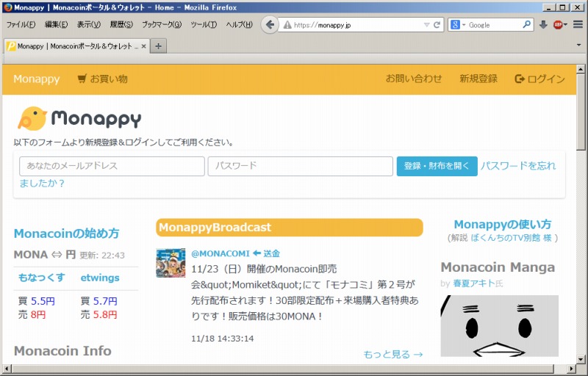This screenshot has width=588, height=376.
Task: Open the もなっくす exchange link
Action: click(x=42, y=278)
